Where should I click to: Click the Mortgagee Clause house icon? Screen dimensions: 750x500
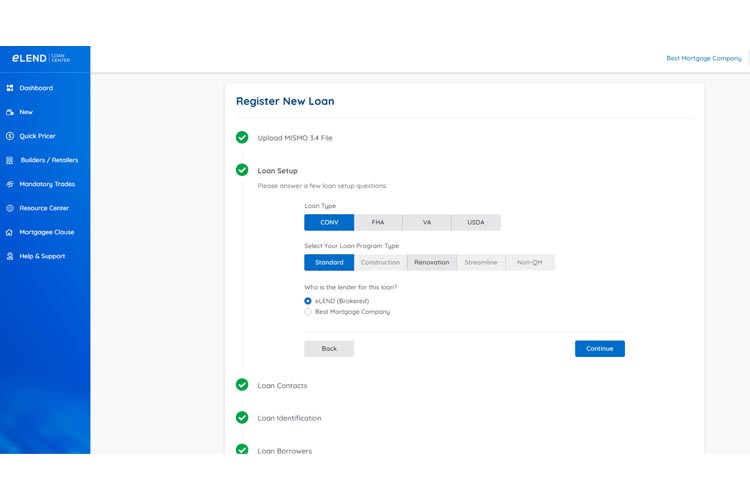pos(10,232)
